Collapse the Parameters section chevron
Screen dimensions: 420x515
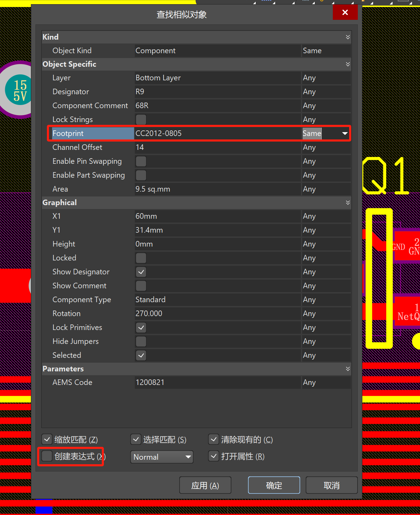[x=347, y=369]
